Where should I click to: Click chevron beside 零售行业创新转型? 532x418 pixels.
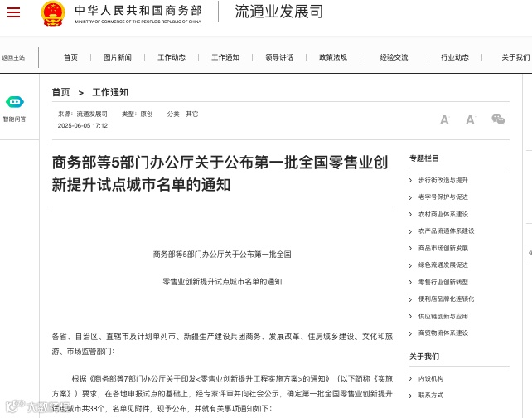click(x=410, y=282)
